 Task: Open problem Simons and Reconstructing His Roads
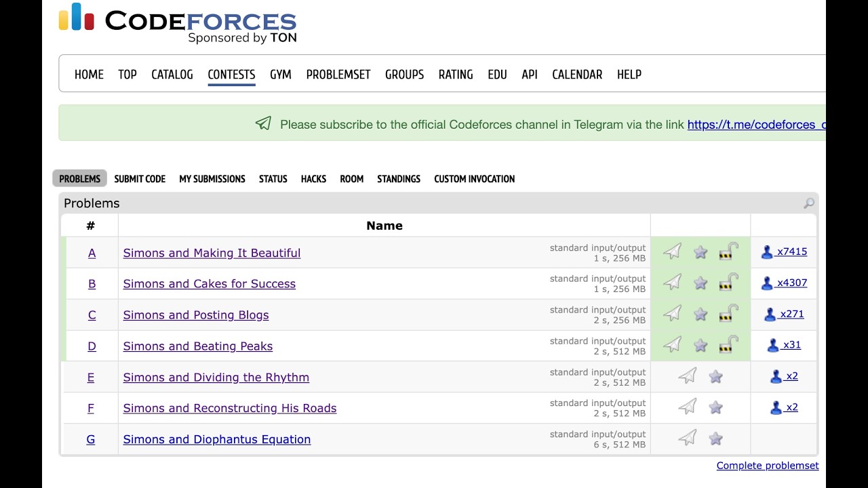click(230, 408)
